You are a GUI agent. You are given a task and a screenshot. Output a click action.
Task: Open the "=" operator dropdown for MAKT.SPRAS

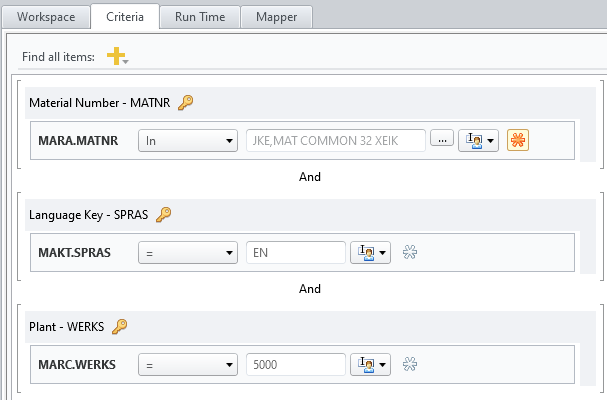(187, 253)
